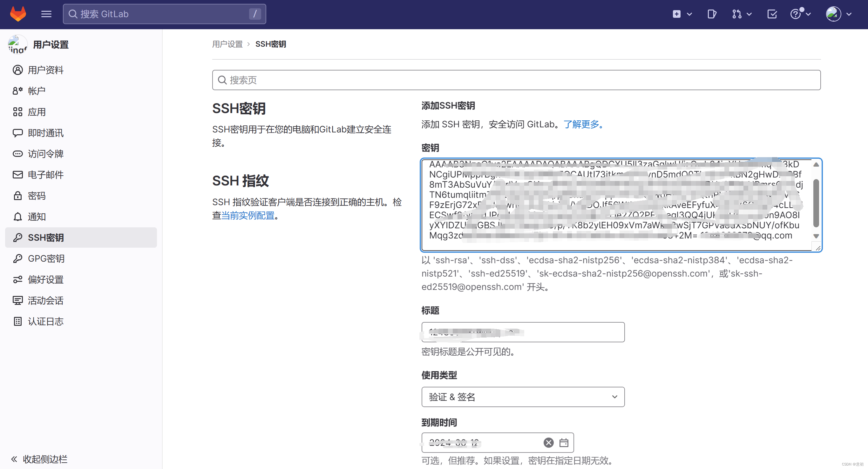
Task: Click the active sessions monitor icon
Action: tap(17, 300)
